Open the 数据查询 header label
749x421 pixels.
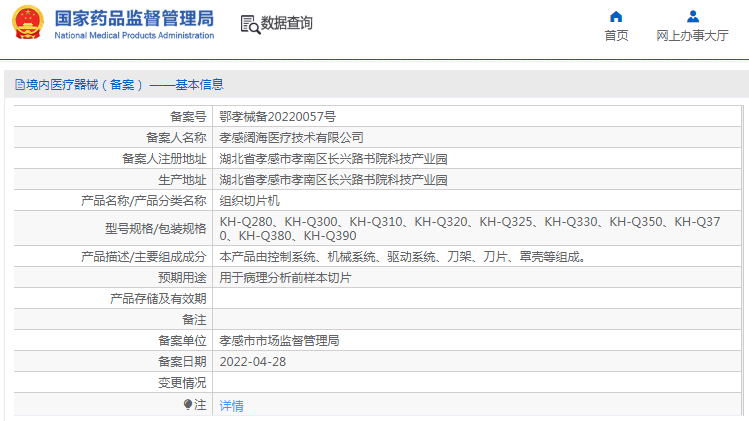[286, 24]
